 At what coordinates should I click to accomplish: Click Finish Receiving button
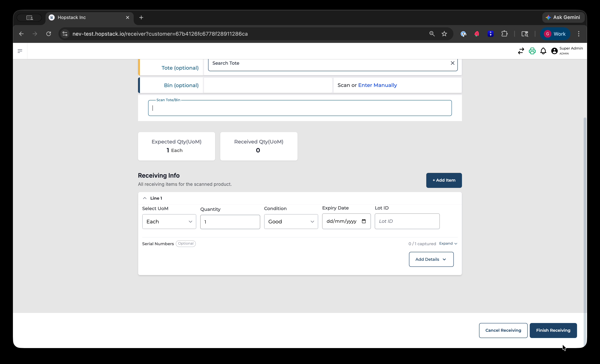(553, 330)
